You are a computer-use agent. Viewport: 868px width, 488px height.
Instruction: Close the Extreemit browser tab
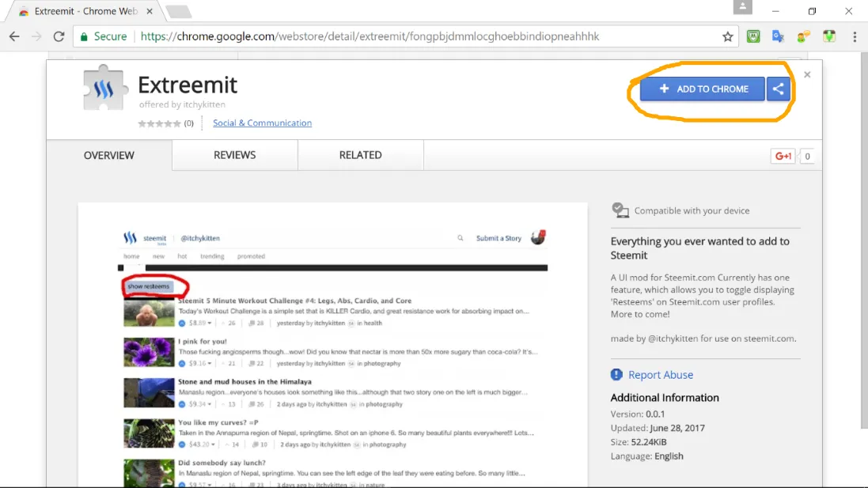point(150,11)
